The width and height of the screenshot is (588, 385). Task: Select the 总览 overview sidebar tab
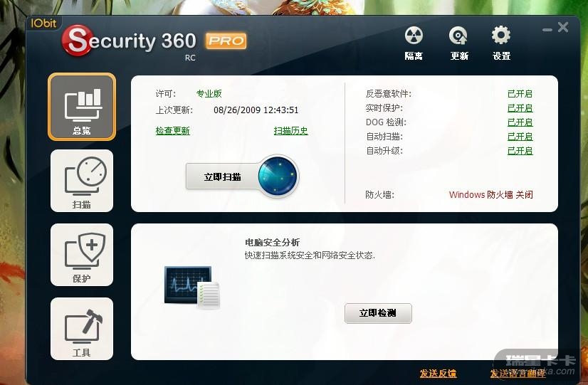tap(82, 107)
